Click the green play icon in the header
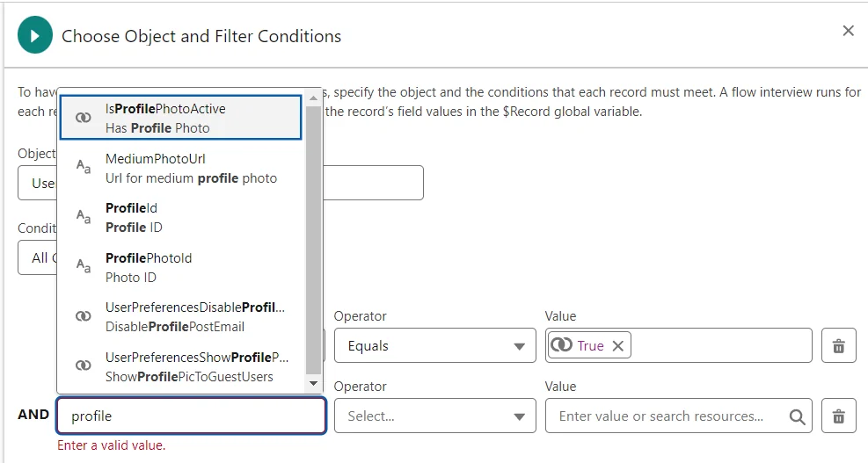The height and width of the screenshot is (463, 868). click(35, 35)
